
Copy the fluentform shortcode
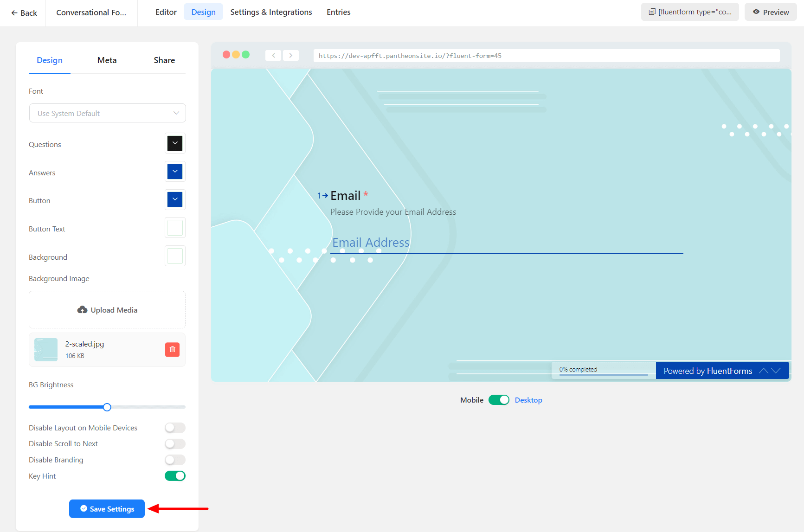click(690, 12)
